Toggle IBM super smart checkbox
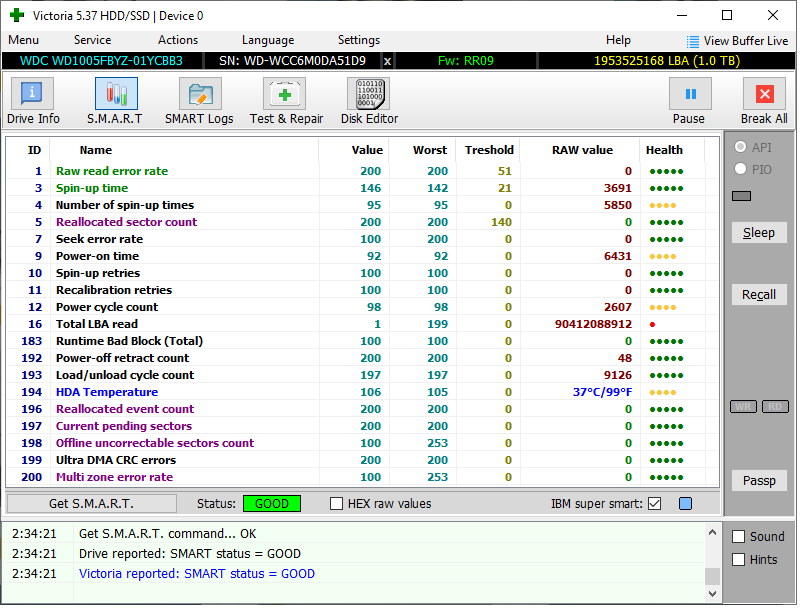Viewport: 800px width, 608px height. [655, 504]
